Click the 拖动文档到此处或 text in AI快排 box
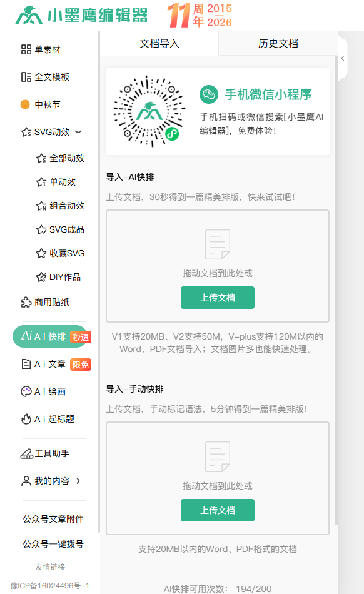 218,273
